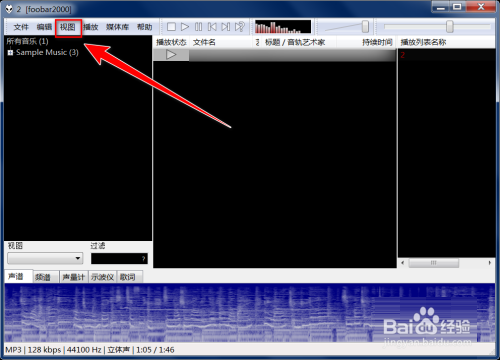Select the Sample Music (3) tree item

[x=47, y=52]
